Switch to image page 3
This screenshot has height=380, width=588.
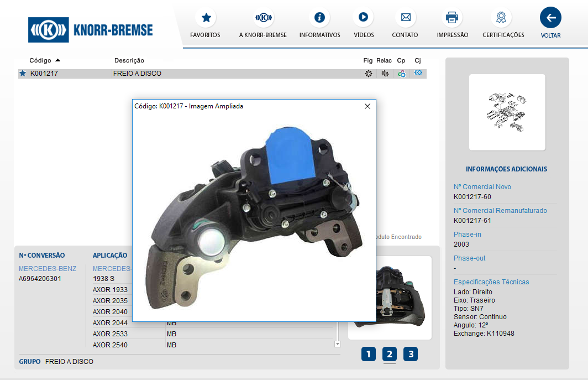tap(411, 354)
